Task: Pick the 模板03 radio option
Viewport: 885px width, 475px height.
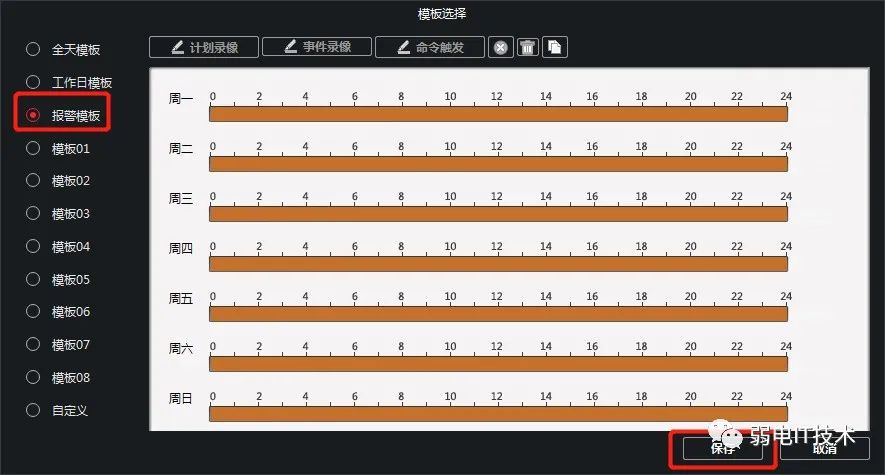Action: 33,213
